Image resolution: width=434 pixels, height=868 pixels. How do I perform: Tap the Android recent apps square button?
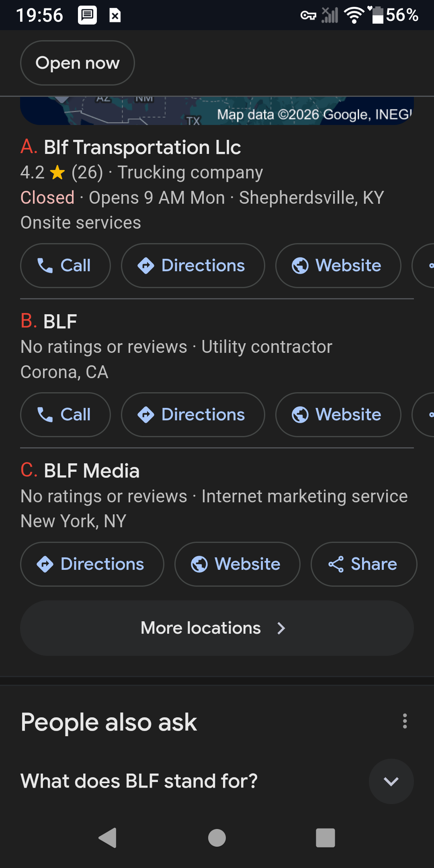coord(325,838)
